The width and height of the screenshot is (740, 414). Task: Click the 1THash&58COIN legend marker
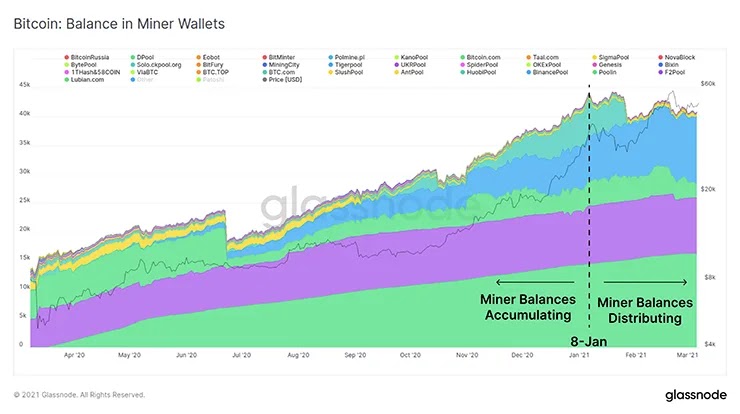(67, 72)
